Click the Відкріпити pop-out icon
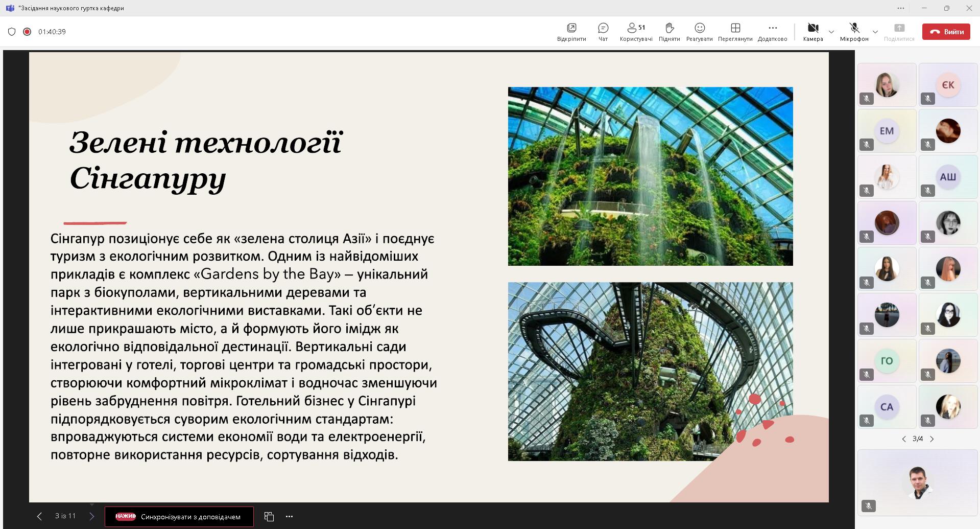Viewport: 980px width, 529px height. tap(571, 32)
